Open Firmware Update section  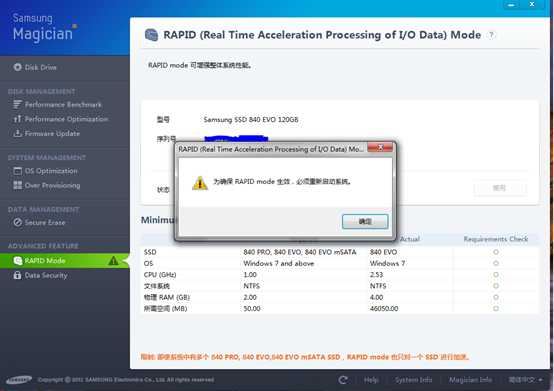coord(52,134)
